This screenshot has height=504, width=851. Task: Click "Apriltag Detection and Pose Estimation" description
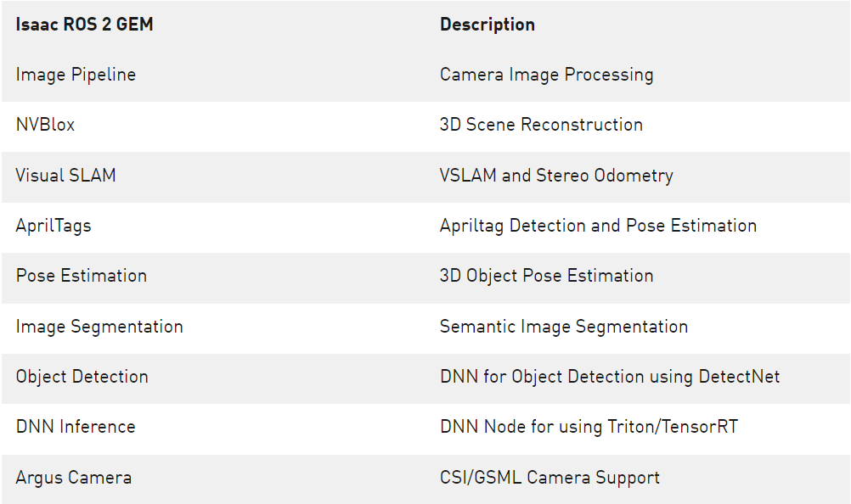click(598, 226)
